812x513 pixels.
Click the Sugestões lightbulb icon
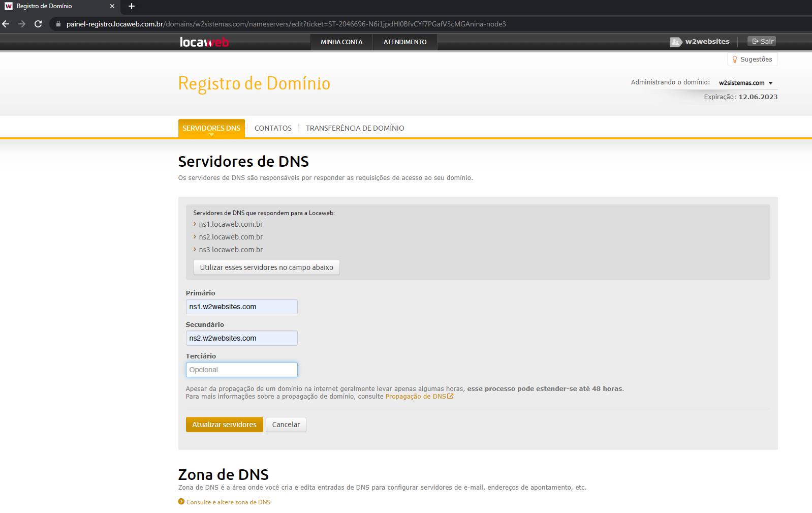point(735,59)
